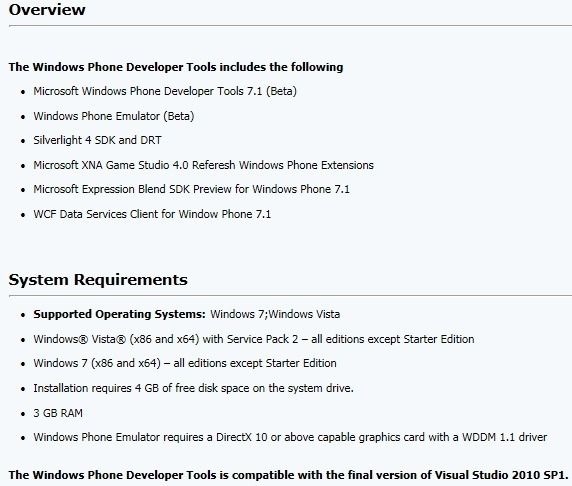Screen dimensions: 572x486
Task: Click 'Windows 7;Windows Vista' text
Action: click(275, 315)
